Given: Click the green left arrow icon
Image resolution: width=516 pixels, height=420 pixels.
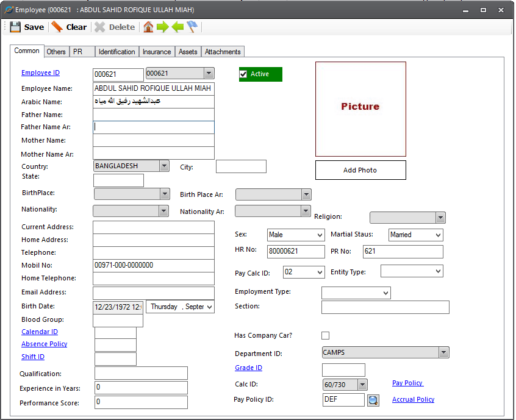Looking at the screenshot, I should click(x=177, y=27).
